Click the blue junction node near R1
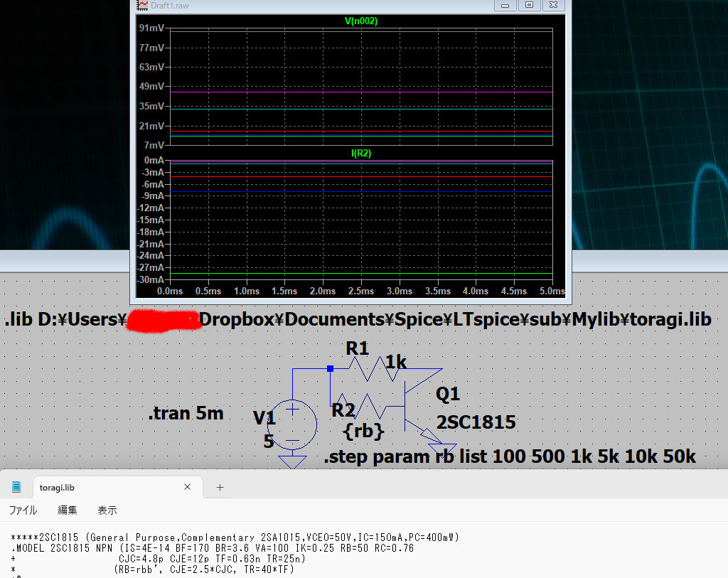Screen dimensions: 728x578 pos(330,368)
